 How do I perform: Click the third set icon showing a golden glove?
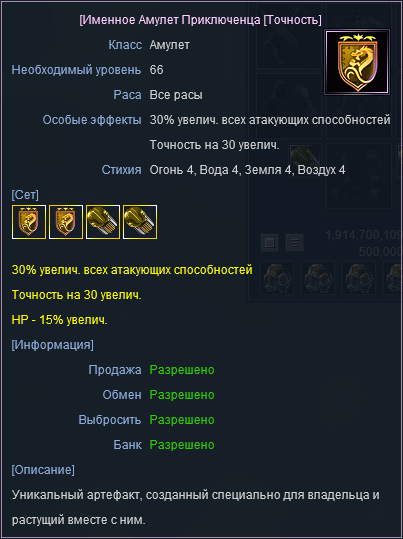tap(103, 222)
